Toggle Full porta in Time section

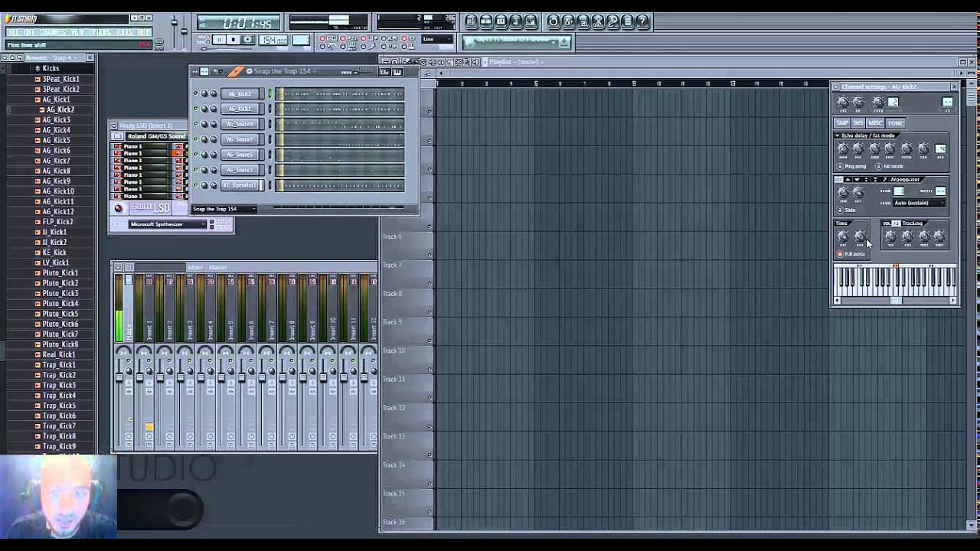tap(839, 253)
